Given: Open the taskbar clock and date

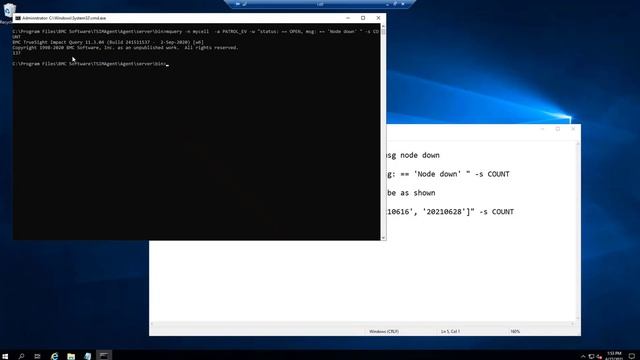Looking at the screenshot, I should click(x=614, y=356).
